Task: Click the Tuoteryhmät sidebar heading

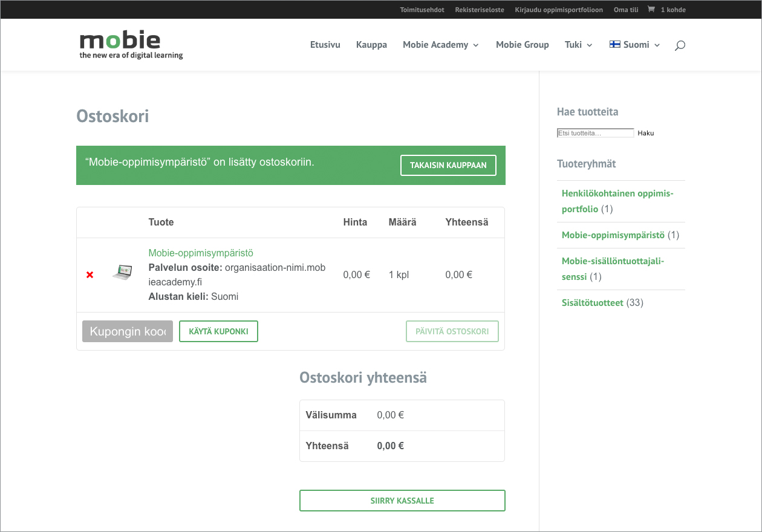Action: (586, 164)
